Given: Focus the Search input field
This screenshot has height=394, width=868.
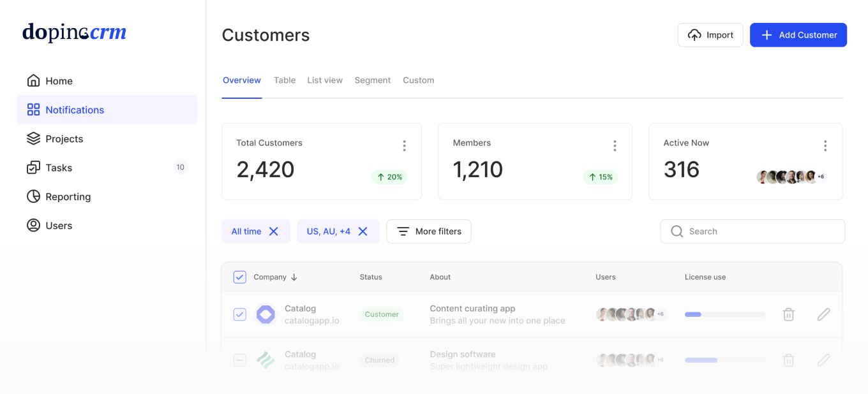Looking at the screenshot, I should pyautogui.click(x=752, y=231).
